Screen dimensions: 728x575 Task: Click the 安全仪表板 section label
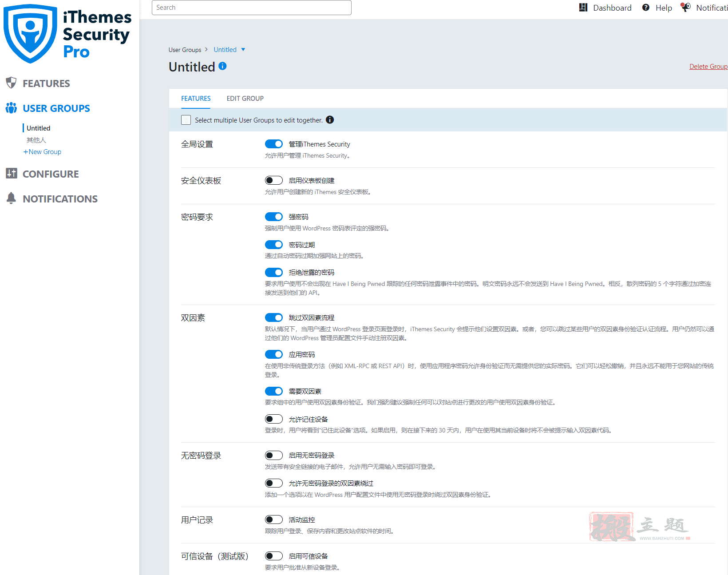(201, 181)
